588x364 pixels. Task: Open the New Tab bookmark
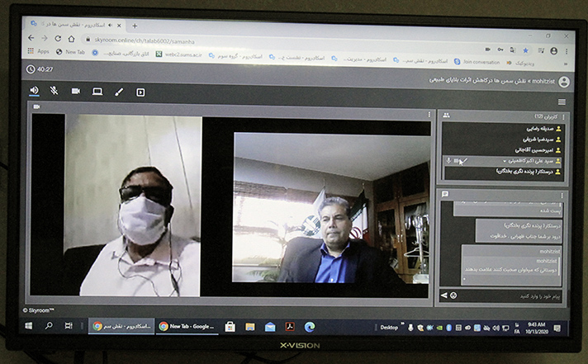click(x=70, y=52)
